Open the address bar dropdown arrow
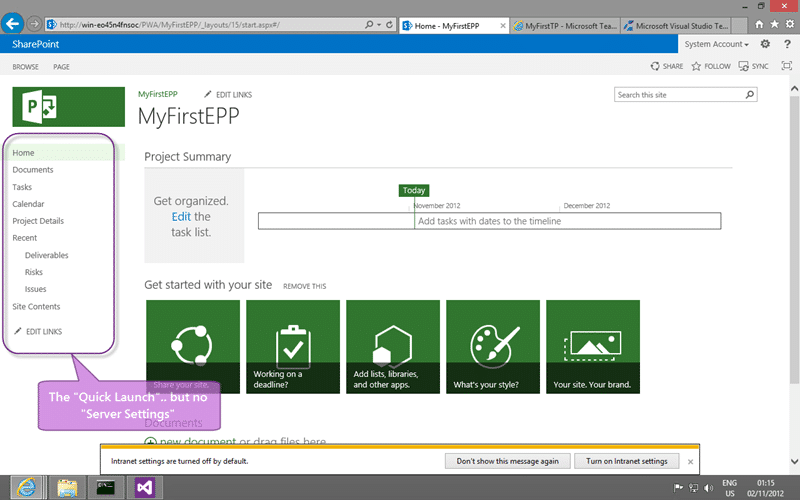The height and width of the screenshot is (500, 800). click(x=379, y=24)
